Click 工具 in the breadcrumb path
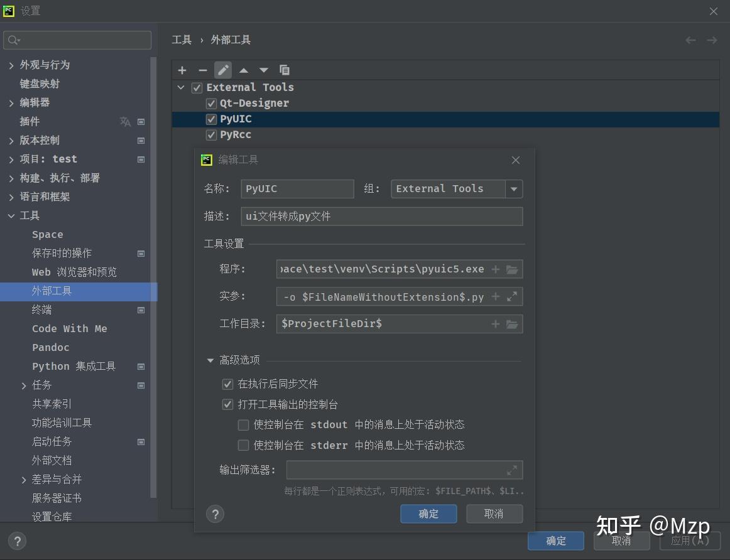Screen dimensions: 730x560 tap(182, 39)
